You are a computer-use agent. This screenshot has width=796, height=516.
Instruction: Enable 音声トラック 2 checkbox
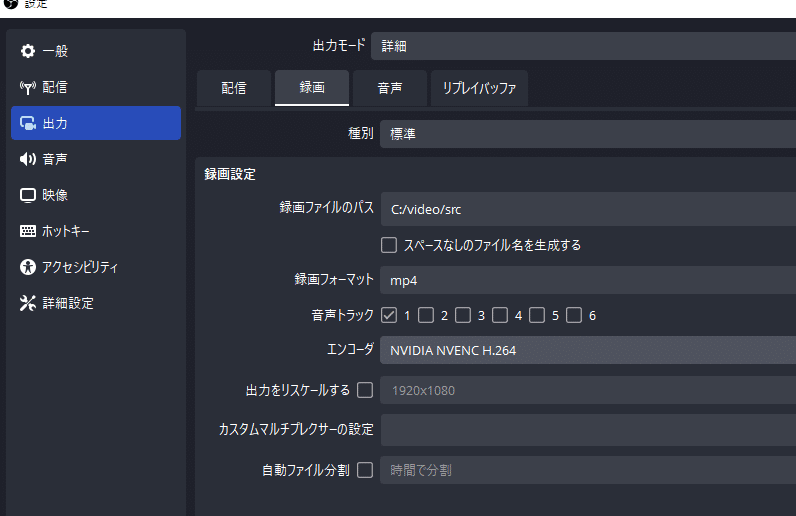tap(426, 315)
